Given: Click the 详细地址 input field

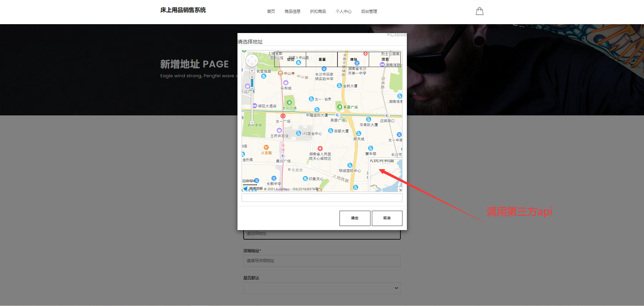Looking at the screenshot, I should coord(322,261).
